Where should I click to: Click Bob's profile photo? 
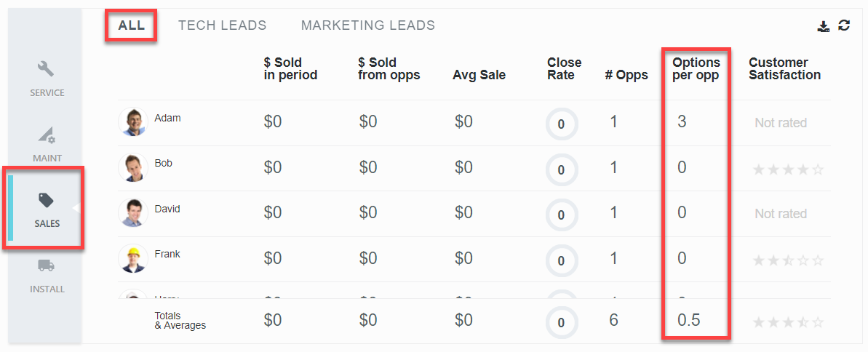[x=133, y=167]
